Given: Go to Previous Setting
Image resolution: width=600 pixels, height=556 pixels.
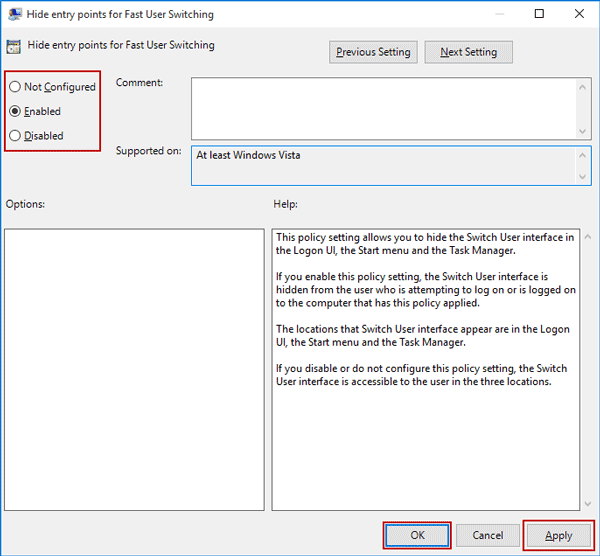Looking at the screenshot, I should (373, 52).
